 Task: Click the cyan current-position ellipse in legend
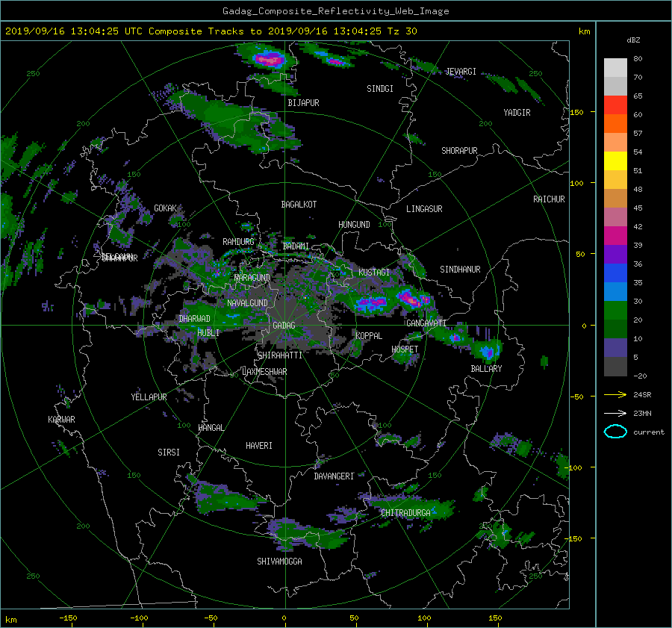click(615, 432)
